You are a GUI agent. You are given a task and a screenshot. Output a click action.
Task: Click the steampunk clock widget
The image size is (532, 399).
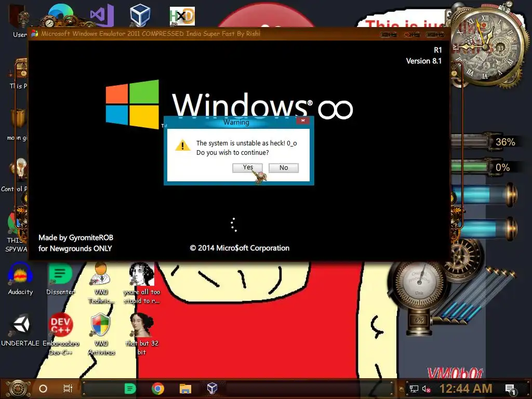click(487, 46)
